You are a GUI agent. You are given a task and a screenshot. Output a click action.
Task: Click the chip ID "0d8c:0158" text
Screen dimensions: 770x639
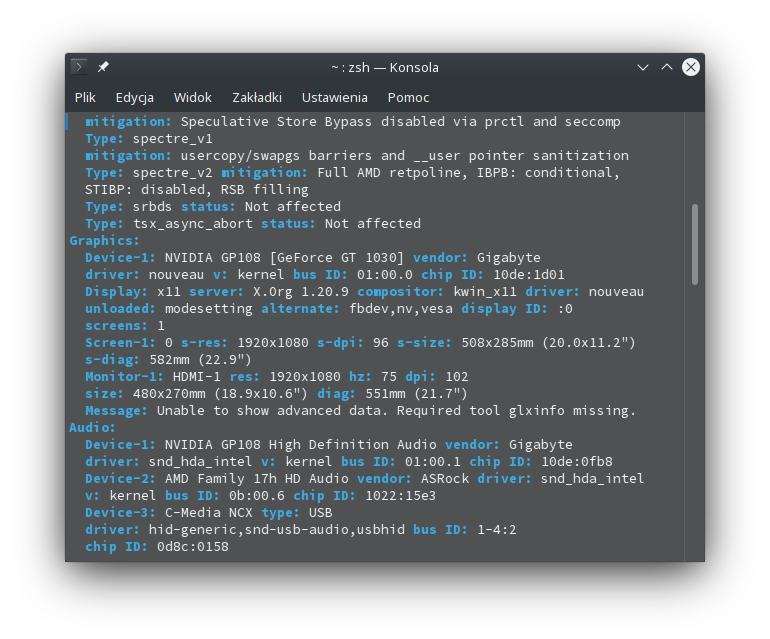[192, 546]
